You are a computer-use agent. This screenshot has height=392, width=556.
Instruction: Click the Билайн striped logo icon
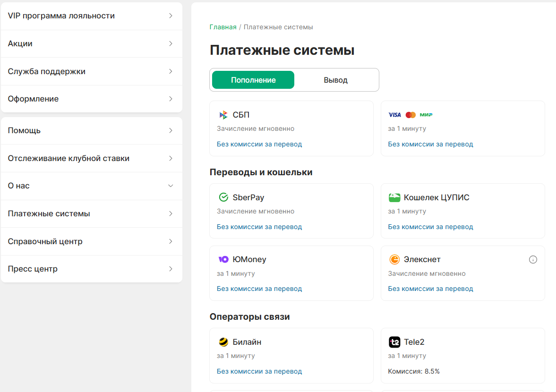223,342
